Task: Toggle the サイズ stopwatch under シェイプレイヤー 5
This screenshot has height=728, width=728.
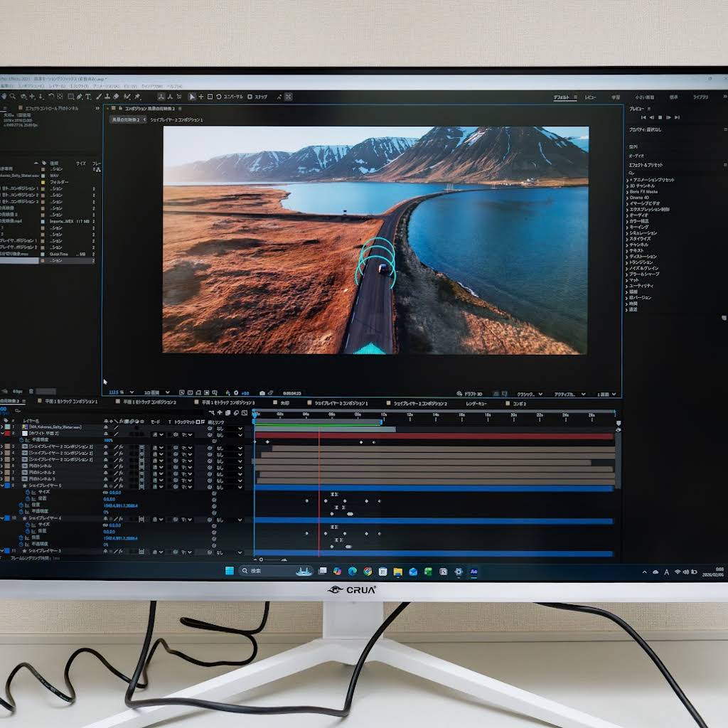Action: (28, 492)
